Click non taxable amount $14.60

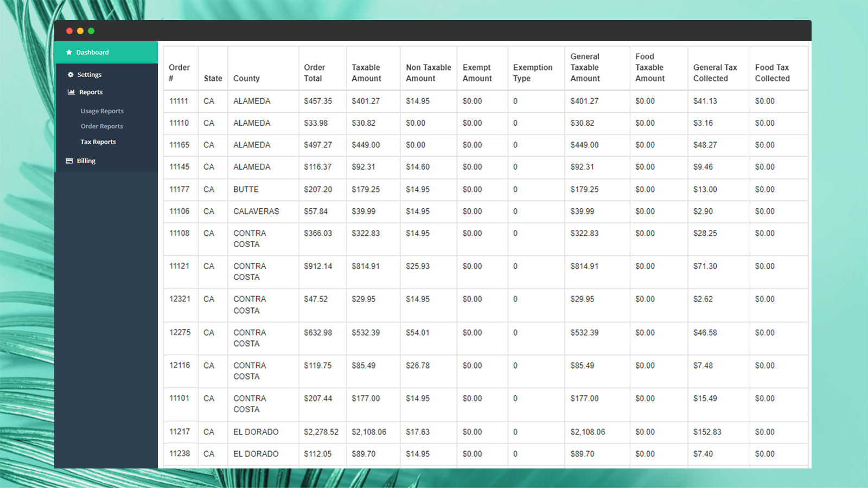pos(418,167)
